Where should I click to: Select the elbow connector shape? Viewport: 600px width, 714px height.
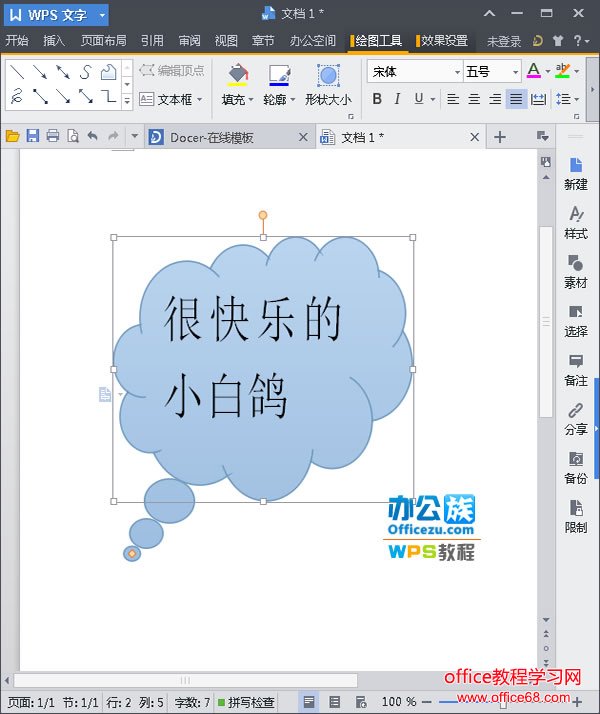109,96
